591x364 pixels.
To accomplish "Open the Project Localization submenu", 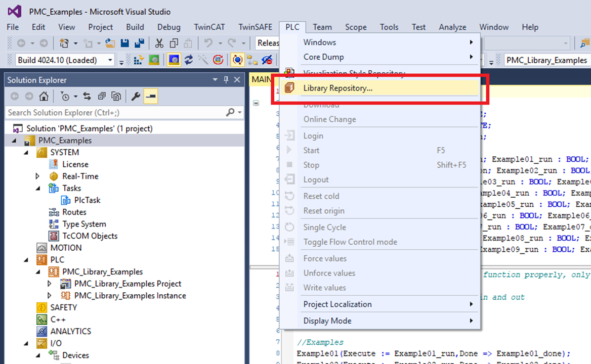I will [337, 304].
